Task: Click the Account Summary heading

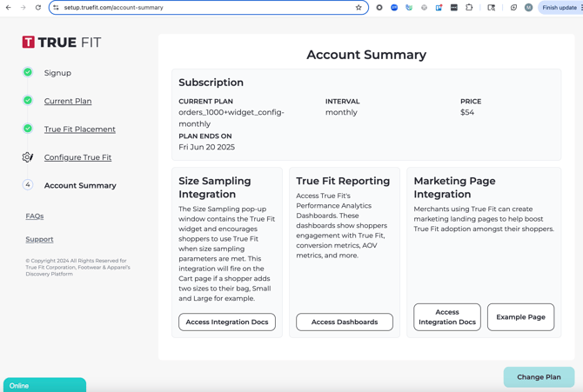Action: pyautogui.click(x=366, y=55)
